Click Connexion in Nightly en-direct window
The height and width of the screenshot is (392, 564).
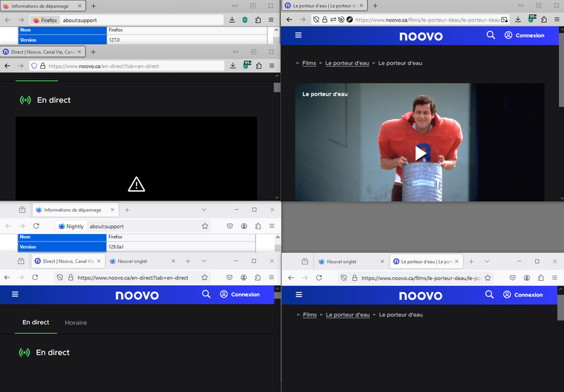tap(240, 294)
